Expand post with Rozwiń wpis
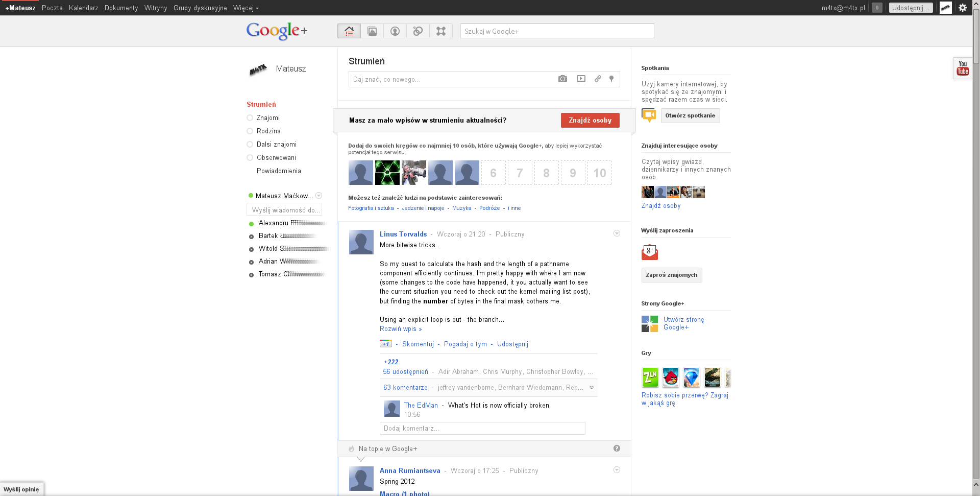The image size is (980, 496). coord(401,328)
